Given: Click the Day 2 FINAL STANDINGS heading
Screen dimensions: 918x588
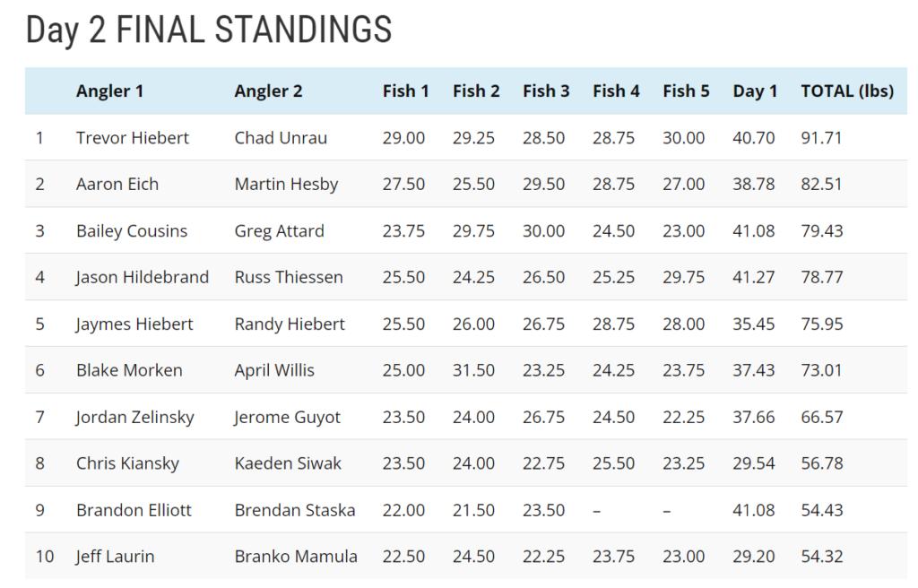Looking at the screenshot, I should 209,30.
